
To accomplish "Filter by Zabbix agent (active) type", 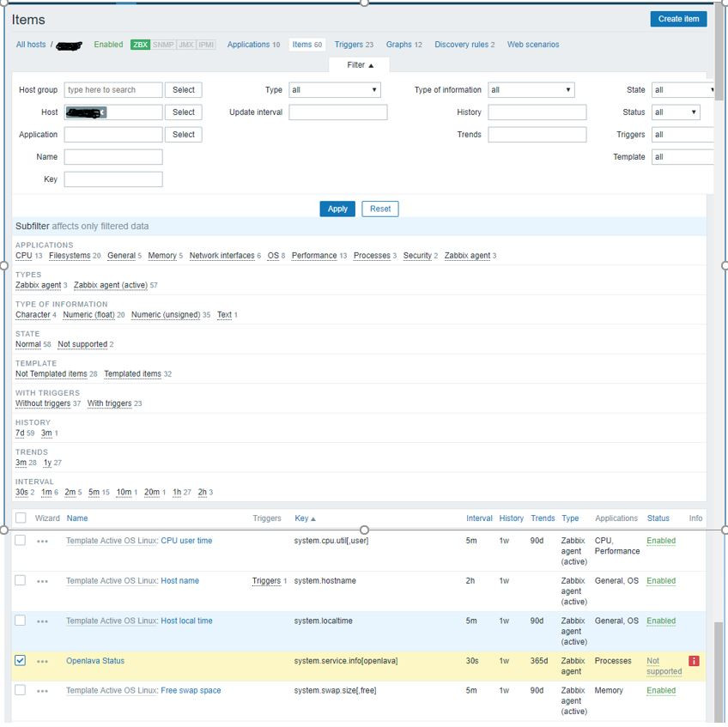I will click(x=111, y=285).
